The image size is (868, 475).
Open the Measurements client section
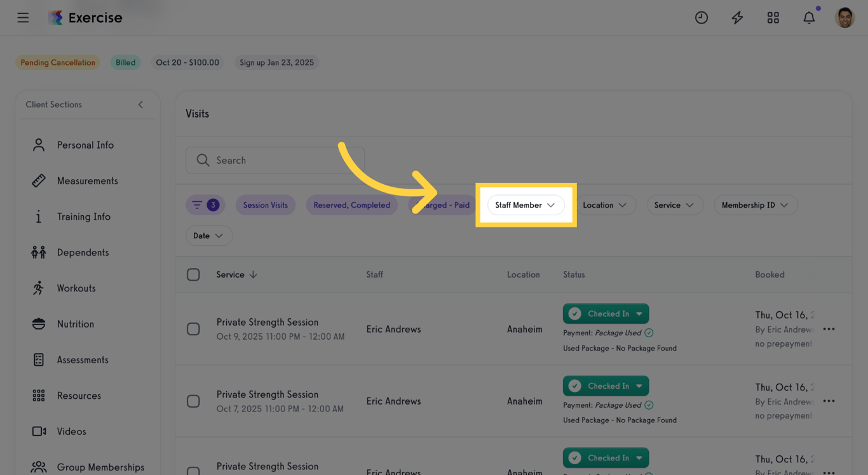pyautogui.click(x=87, y=181)
